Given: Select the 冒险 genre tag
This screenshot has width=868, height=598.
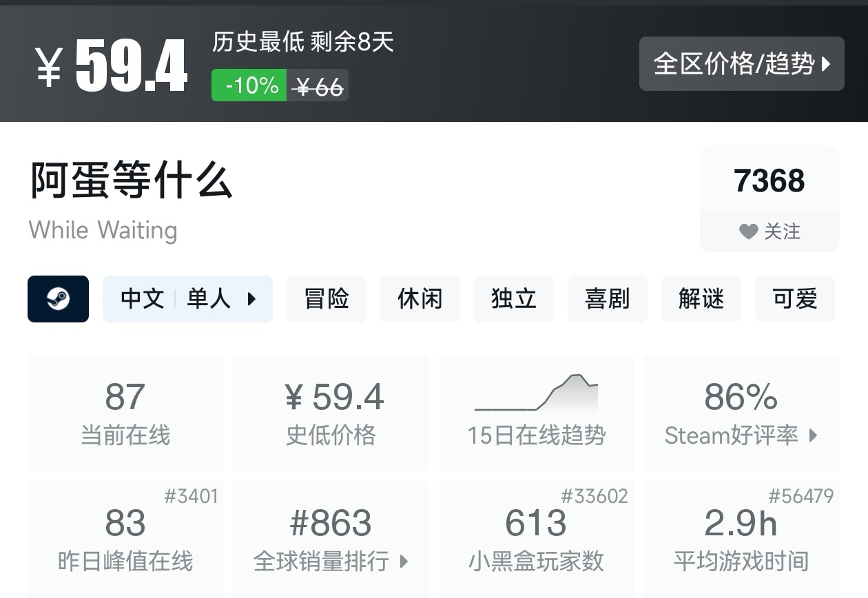Looking at the screenshot, I should tap(327, 299).
